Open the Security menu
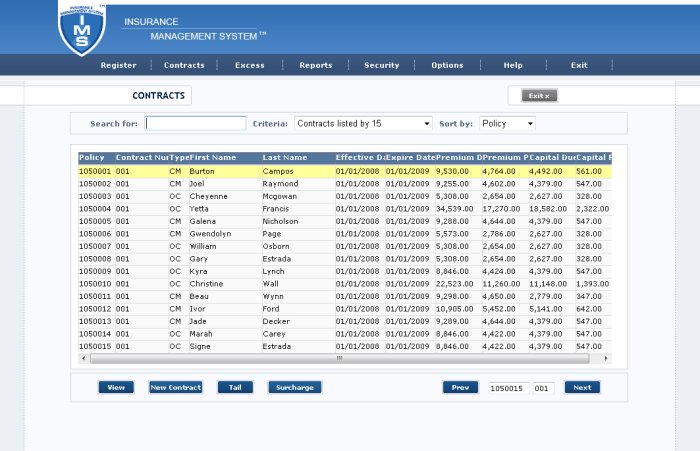 click(382, 65)
